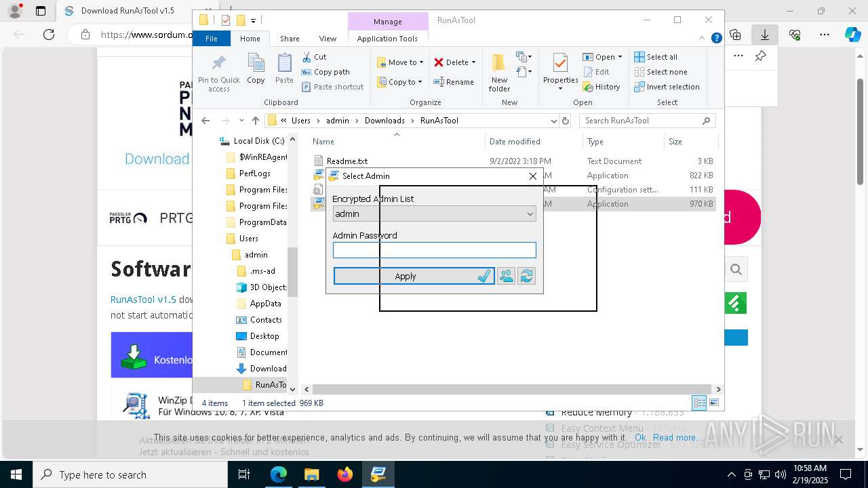Open Edge settings and more menu
This screenshot has width=868, height=488.
(x=825, y=35)
